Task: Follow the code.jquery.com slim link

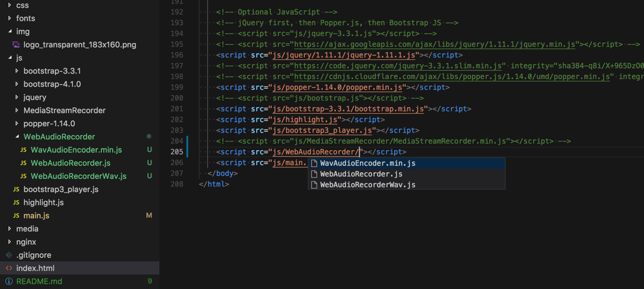Action: [x=398, y=66]
